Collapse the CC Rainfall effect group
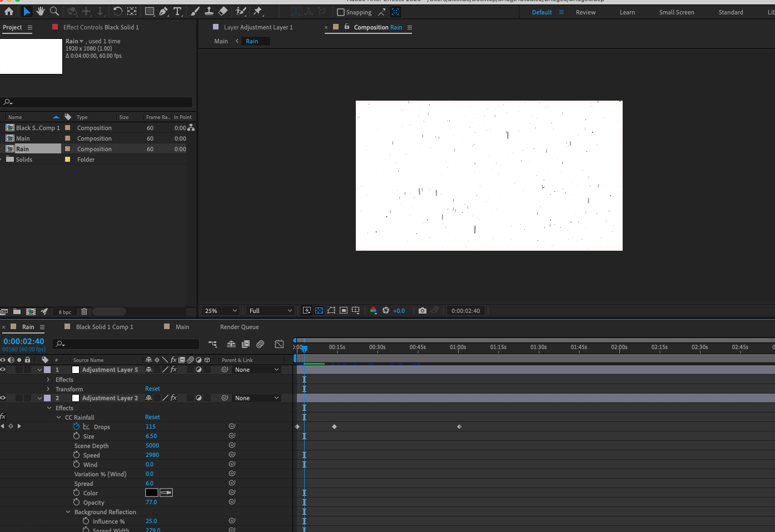Image resolution: width=775 pixels, height=532 pixels. [x=59, y=417]
